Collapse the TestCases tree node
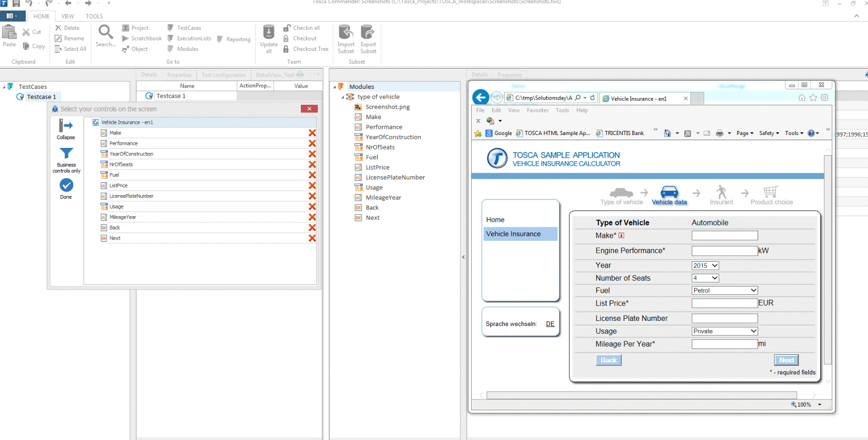Screen dimensions: 868x440 (4, 87)
